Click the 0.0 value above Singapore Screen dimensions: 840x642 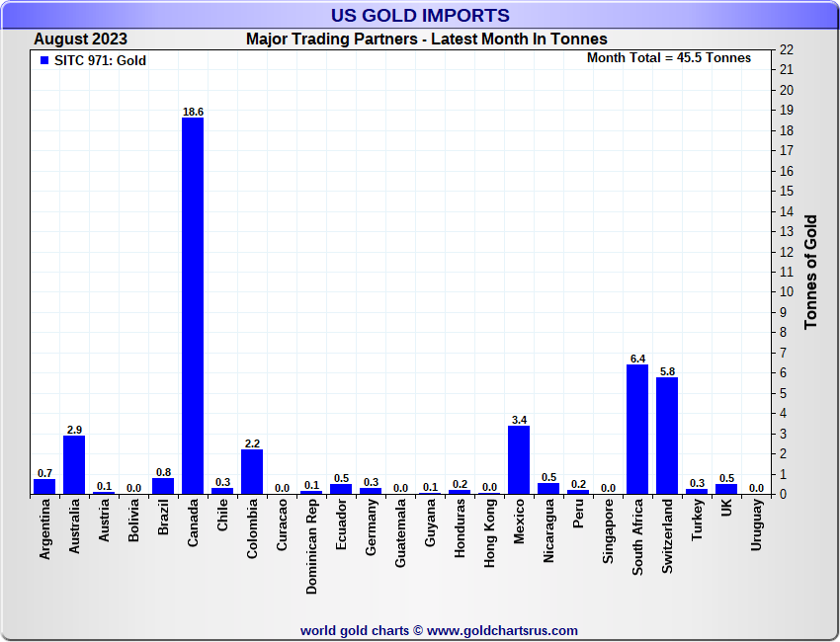(608, 488)
